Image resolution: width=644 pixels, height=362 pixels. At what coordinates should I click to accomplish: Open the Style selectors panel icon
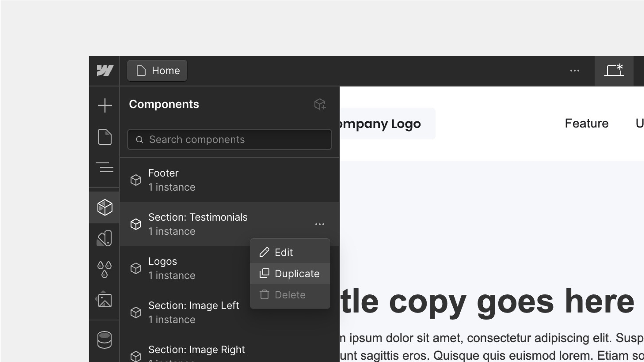pos(105,239)
